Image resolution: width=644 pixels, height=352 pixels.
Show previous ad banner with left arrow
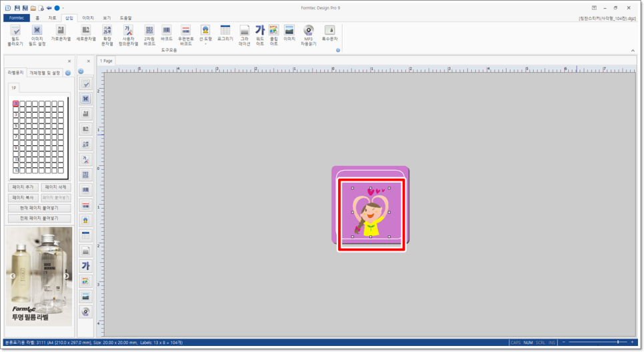tap(13, 276)
